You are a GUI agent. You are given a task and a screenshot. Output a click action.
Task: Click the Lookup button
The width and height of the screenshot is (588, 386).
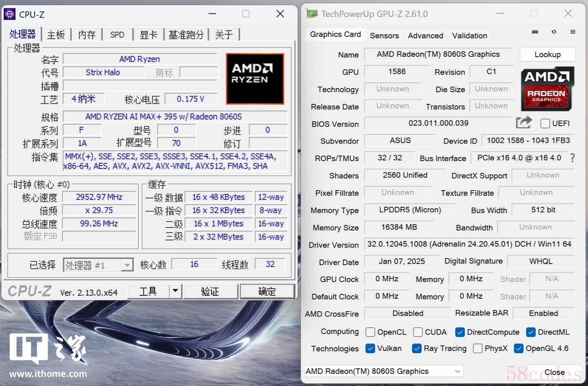(x=547, y=55)
